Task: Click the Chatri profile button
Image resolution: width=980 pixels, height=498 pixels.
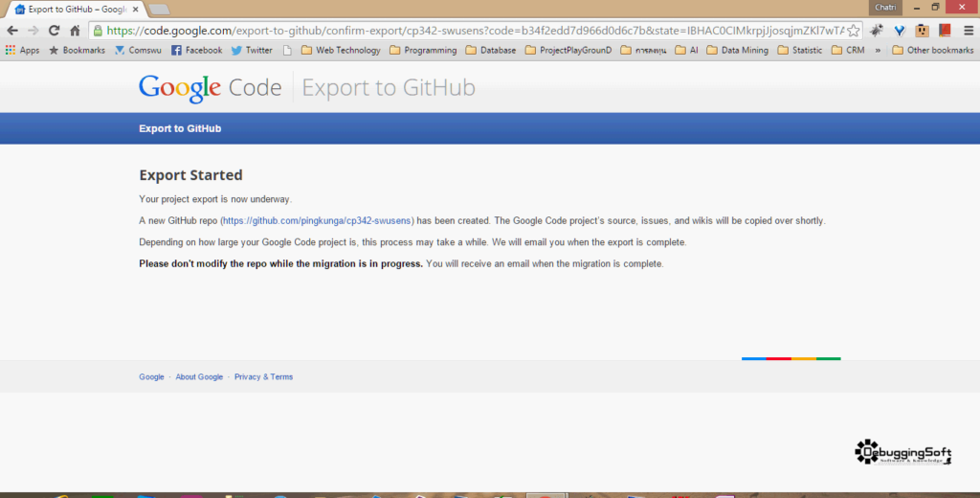Action: 885,7
